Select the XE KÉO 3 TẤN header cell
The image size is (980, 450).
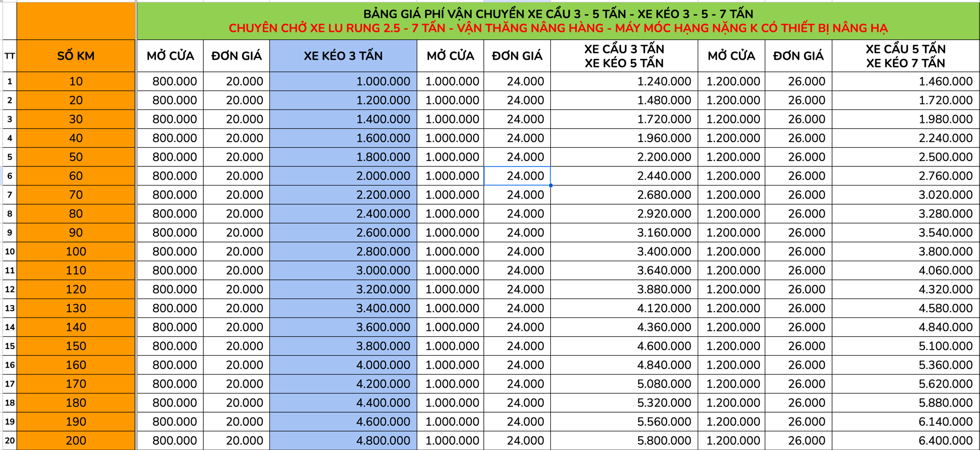click(x=343, y=56)
